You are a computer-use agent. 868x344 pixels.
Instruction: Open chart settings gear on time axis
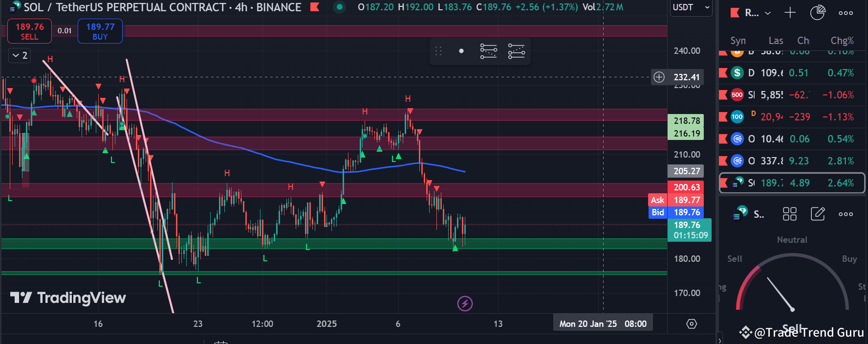pos(692,324)
